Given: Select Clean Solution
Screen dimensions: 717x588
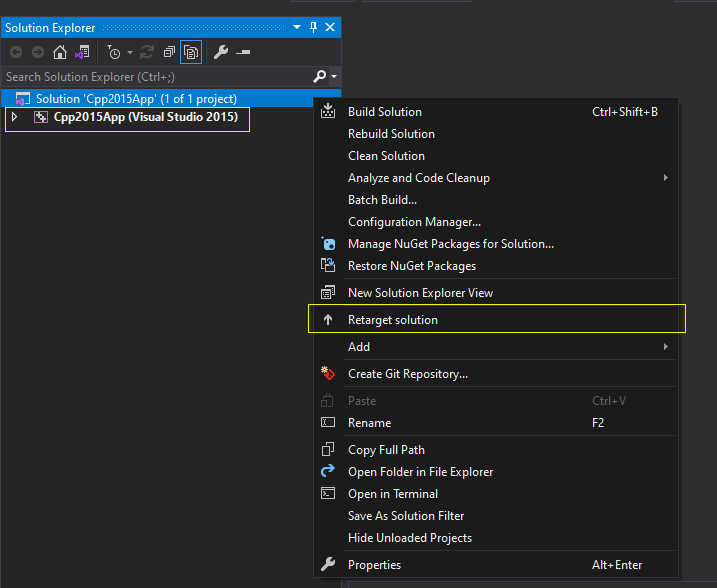Looking at the screenshot, I should click(496, 156).
